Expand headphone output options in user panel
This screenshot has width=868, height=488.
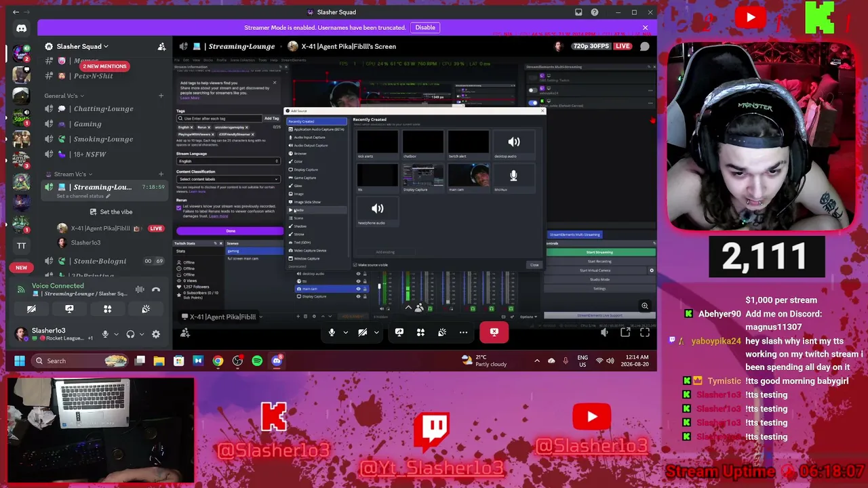141,334
